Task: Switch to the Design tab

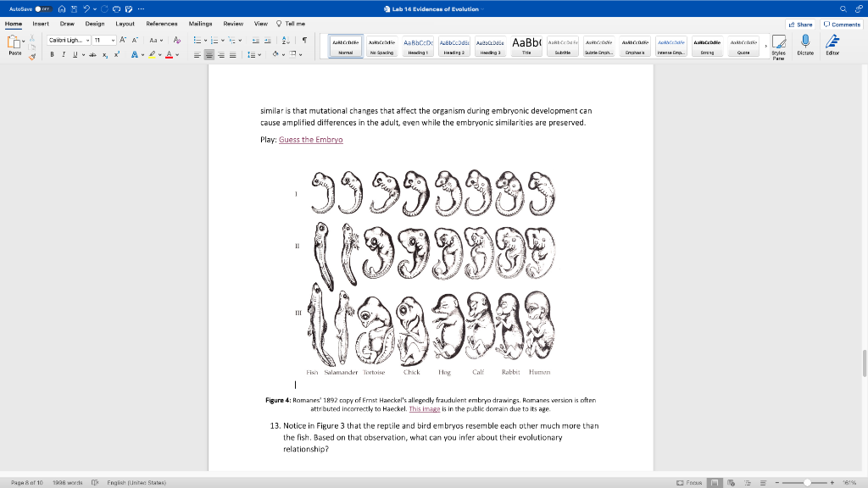Action: tap(95, 24)
